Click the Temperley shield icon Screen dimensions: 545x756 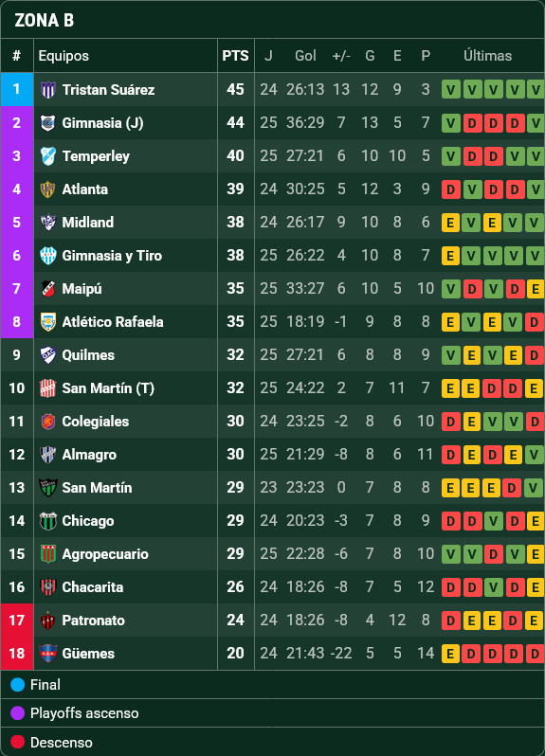[47, 156]
